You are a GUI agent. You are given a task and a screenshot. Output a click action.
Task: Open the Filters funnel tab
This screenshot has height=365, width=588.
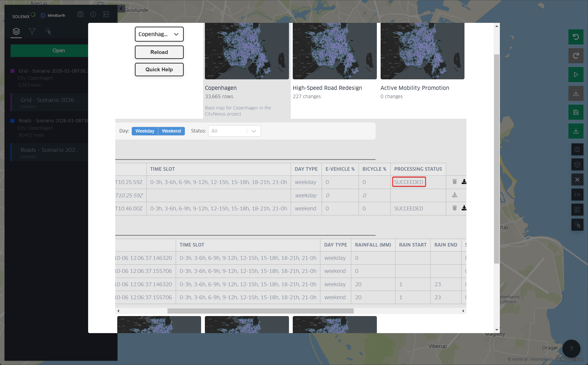pos(32,32)
